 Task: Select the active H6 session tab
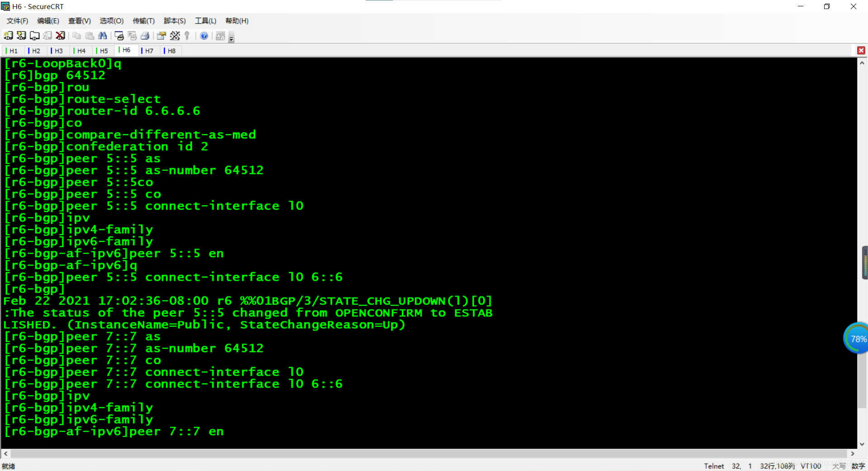pyautogui.click(x=126, y=50)
